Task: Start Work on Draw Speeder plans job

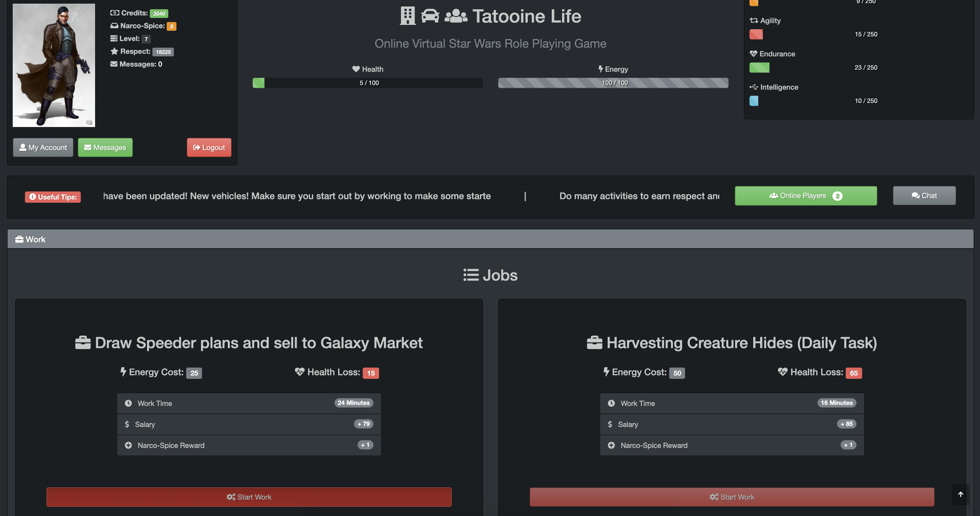Action: click(x=249, y=497)
